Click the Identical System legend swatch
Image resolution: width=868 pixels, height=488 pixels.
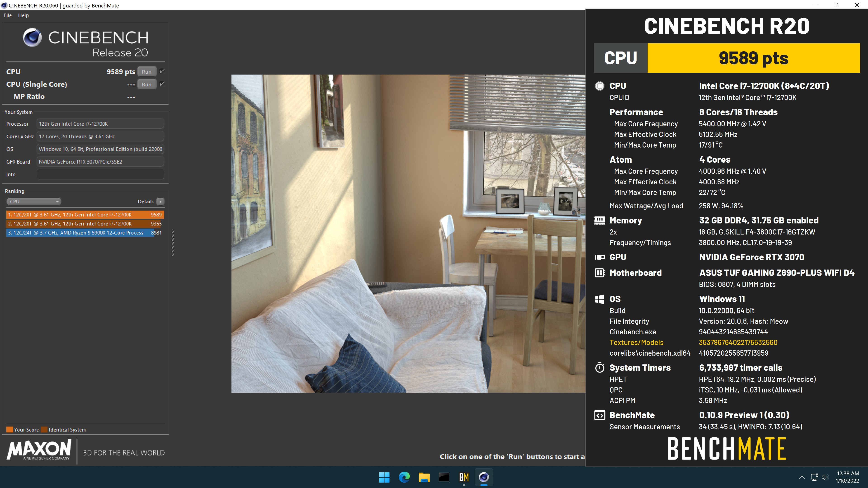click(x=44, y=429)
